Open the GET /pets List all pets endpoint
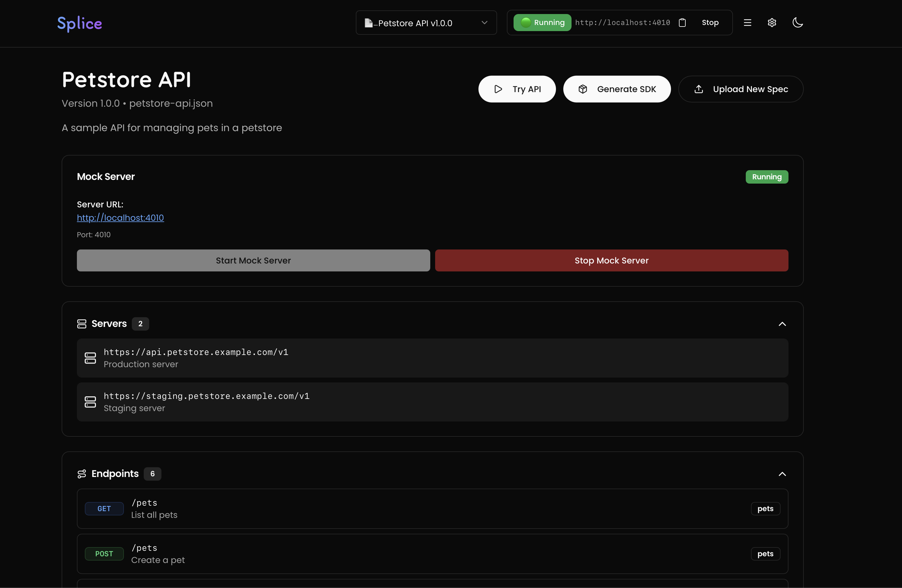 coord(432,508)
